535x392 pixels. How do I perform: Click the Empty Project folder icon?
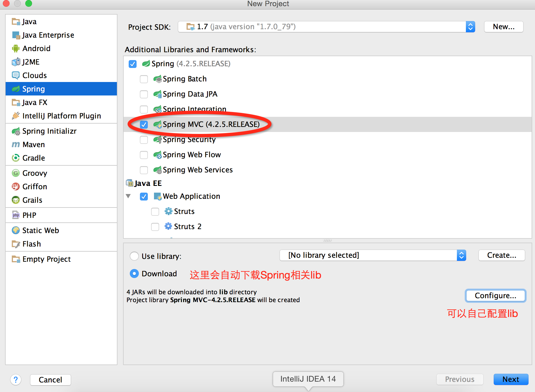pos(16,259)
